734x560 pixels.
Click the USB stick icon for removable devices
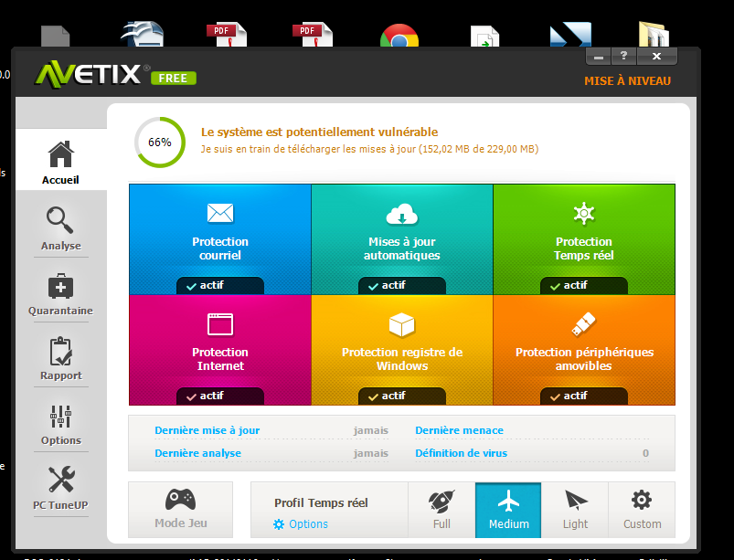point(584,323)
